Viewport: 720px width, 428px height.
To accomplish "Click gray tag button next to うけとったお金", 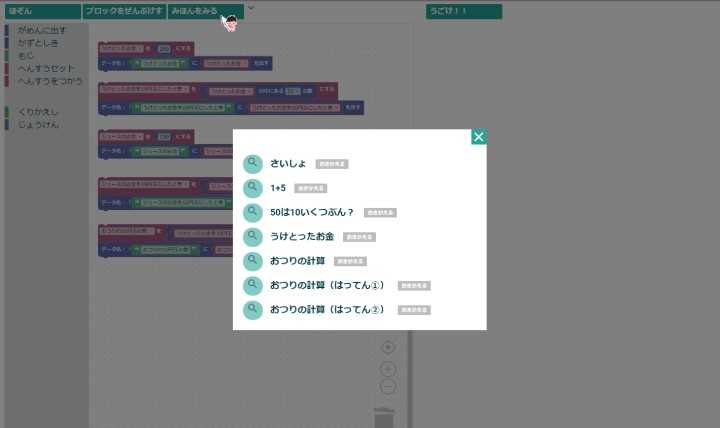I will [x=359, y=238].
